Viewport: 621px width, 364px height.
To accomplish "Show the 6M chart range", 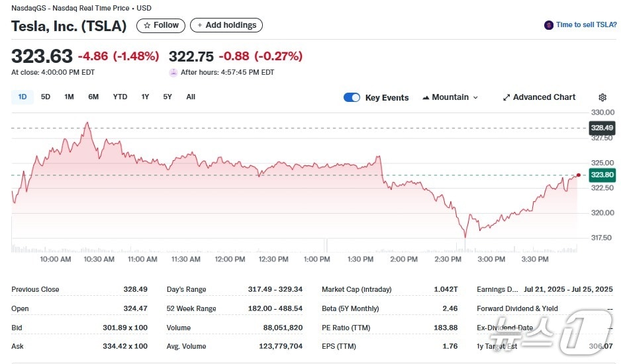I will pos(93,97).
